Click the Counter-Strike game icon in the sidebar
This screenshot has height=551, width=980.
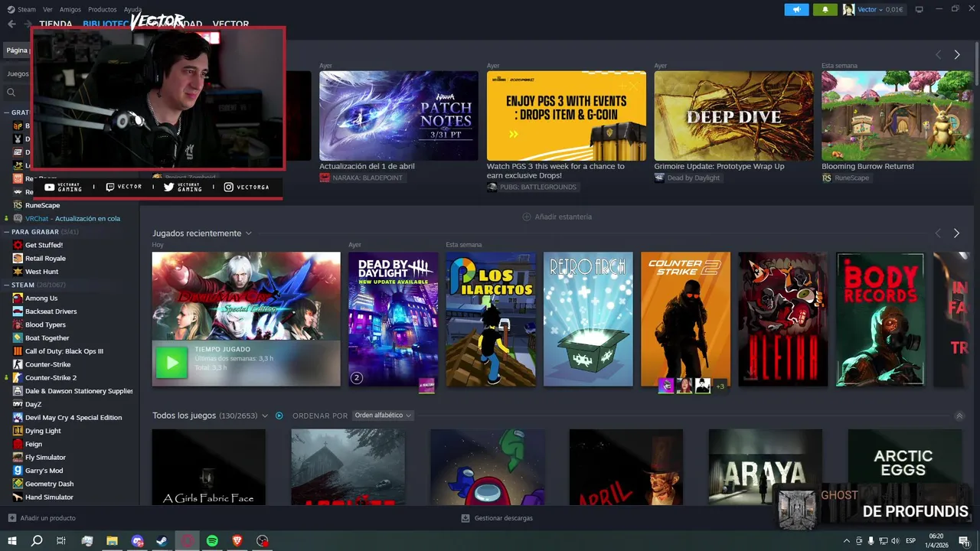click(x=18, y=364)
